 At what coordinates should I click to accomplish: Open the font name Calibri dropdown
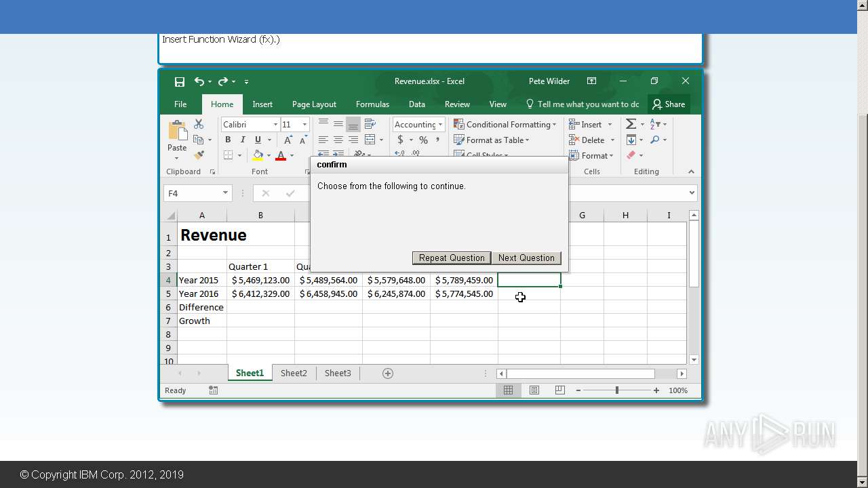tap(275, 124)
